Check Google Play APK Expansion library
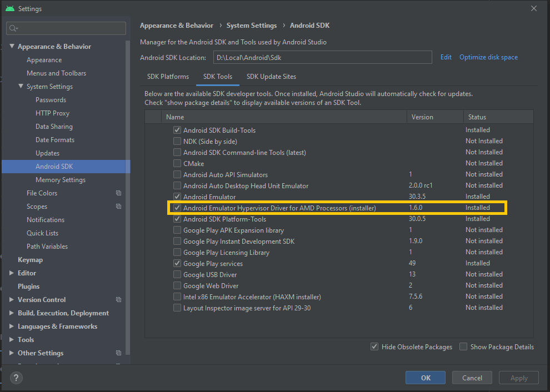550x392 pixels. [177, 230]
